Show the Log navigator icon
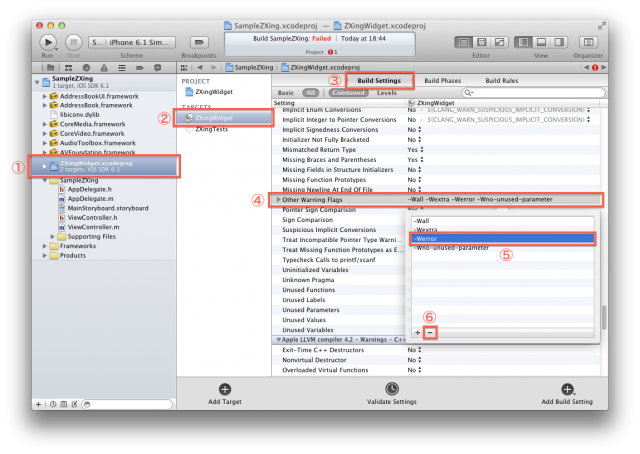Screen dimensions: 640x454 coord(157,68)
